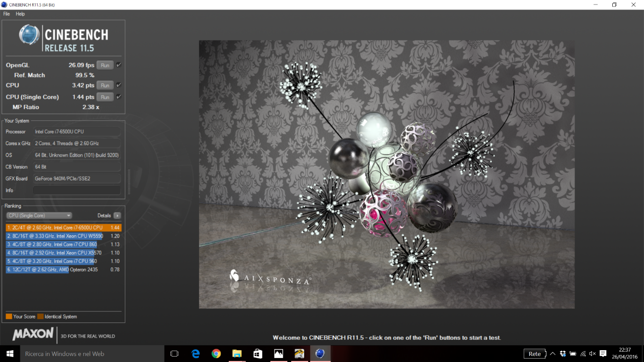The height and width of the screenshot is (362, 644).
Task: Run the OpenGL benchmark test
Action: [105, 65]
